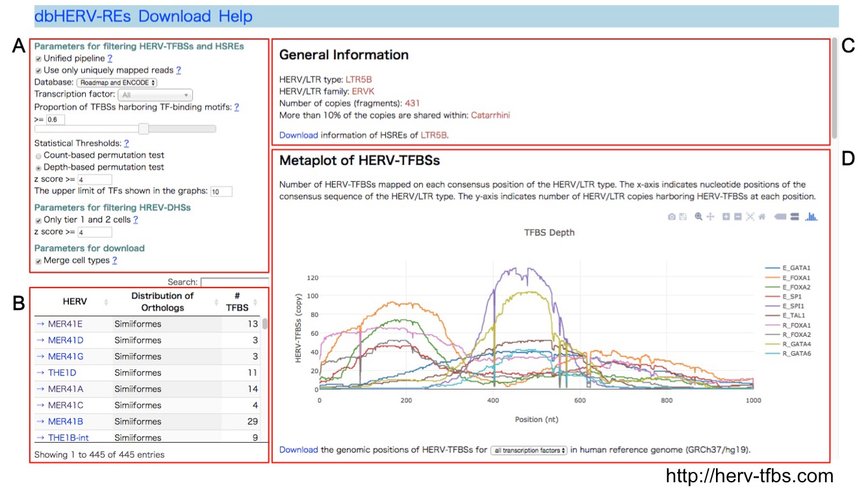868x492 pixels.
Task: Open the Help menu in top bar
Action: coord(235,16)
